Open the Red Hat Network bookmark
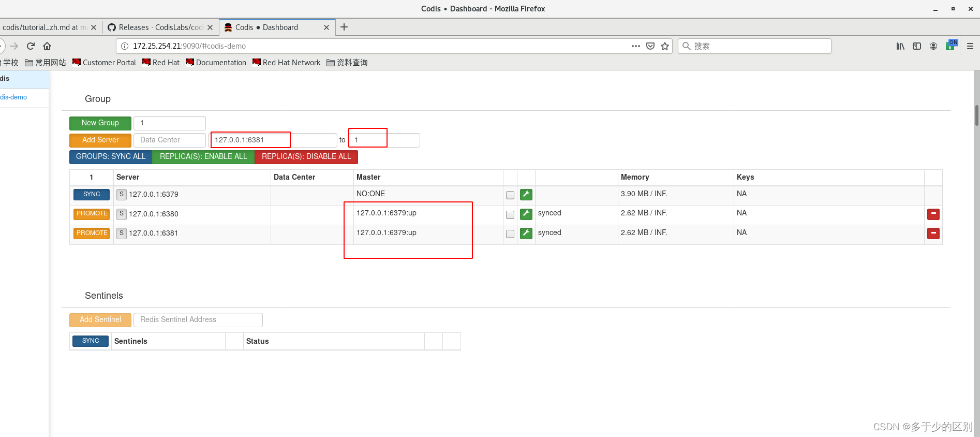Viewport: 980px width, 437px height. 286,63
